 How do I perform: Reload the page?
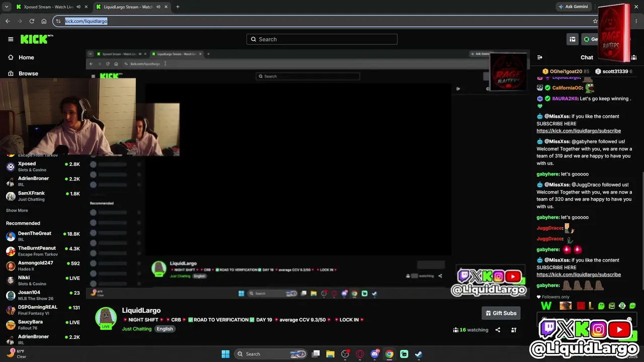32,21
